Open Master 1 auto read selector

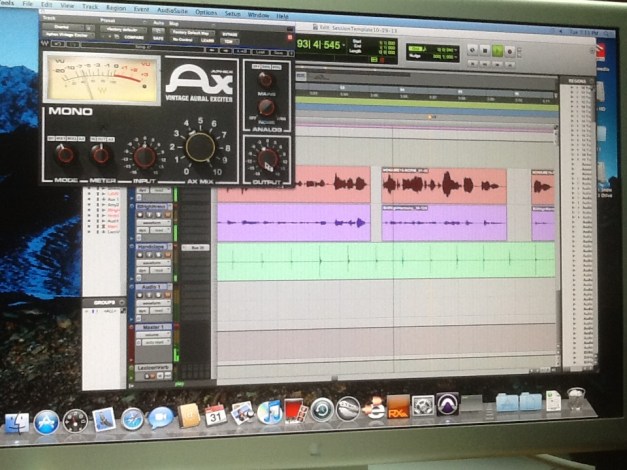coord(154,342)
